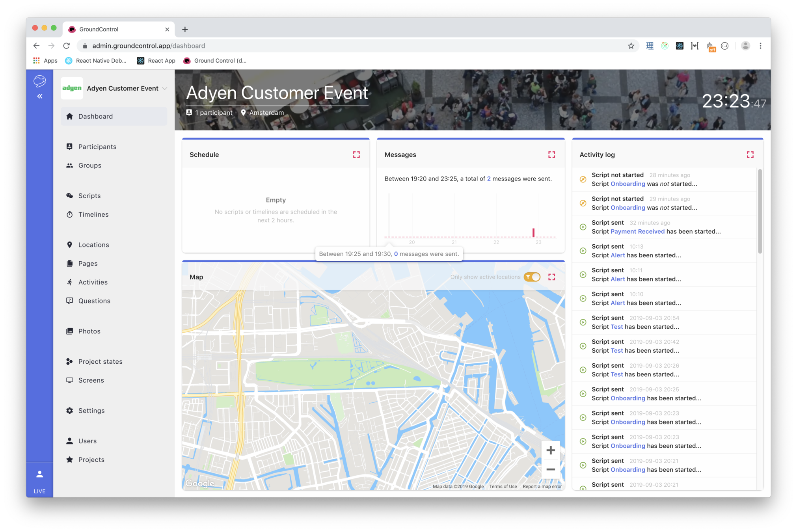Zoom in on the map
This screenshot has width=797, height=532.
coord(551,450)
